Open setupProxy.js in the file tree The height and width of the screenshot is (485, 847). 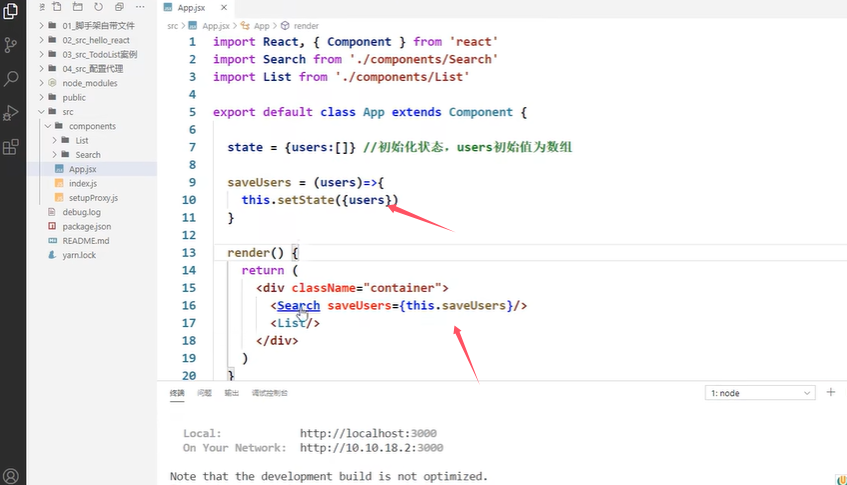(92, 198)
